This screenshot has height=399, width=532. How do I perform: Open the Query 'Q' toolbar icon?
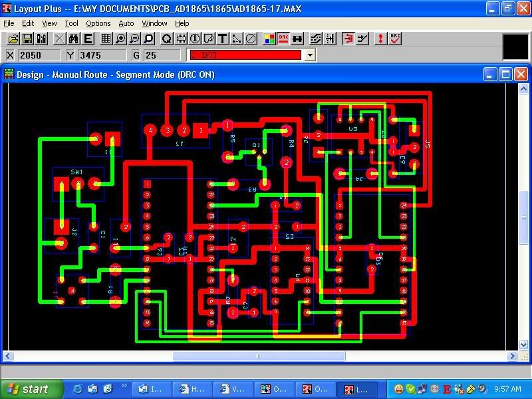167,39
